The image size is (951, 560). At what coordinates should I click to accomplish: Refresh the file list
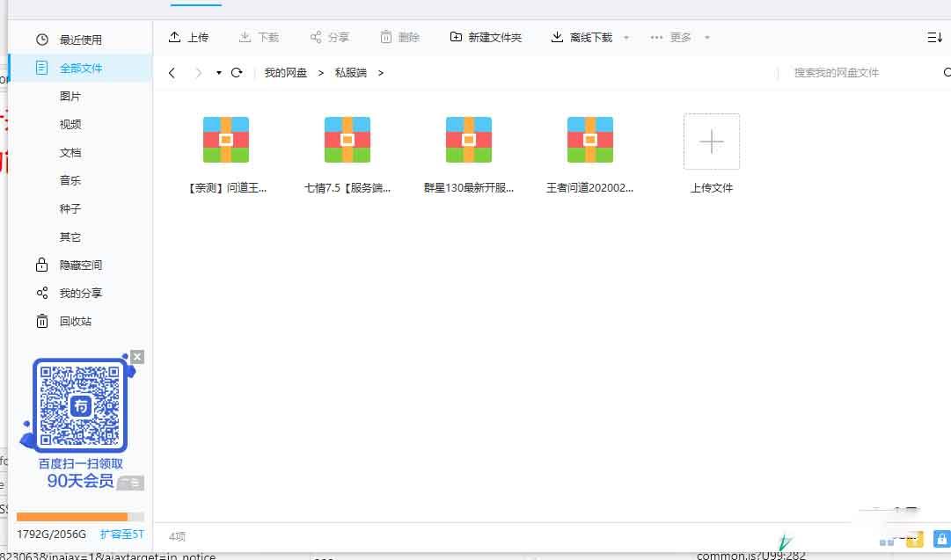point(238,73)
